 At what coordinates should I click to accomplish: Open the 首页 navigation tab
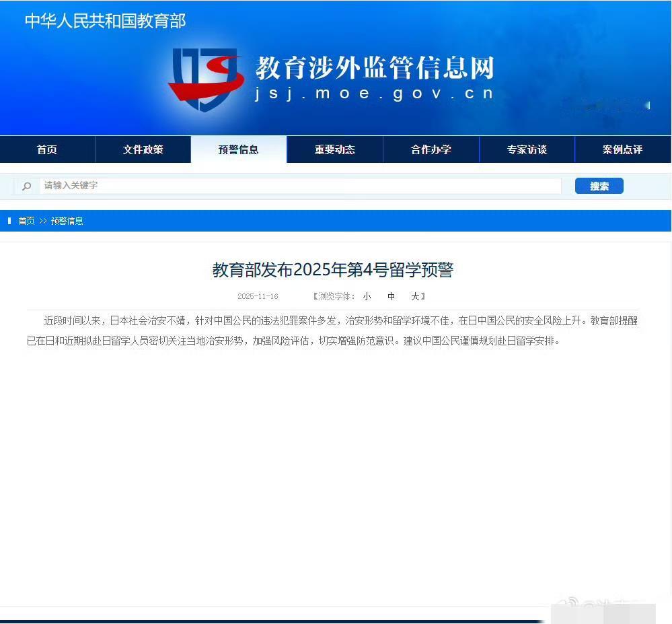[x=47, y=149]
